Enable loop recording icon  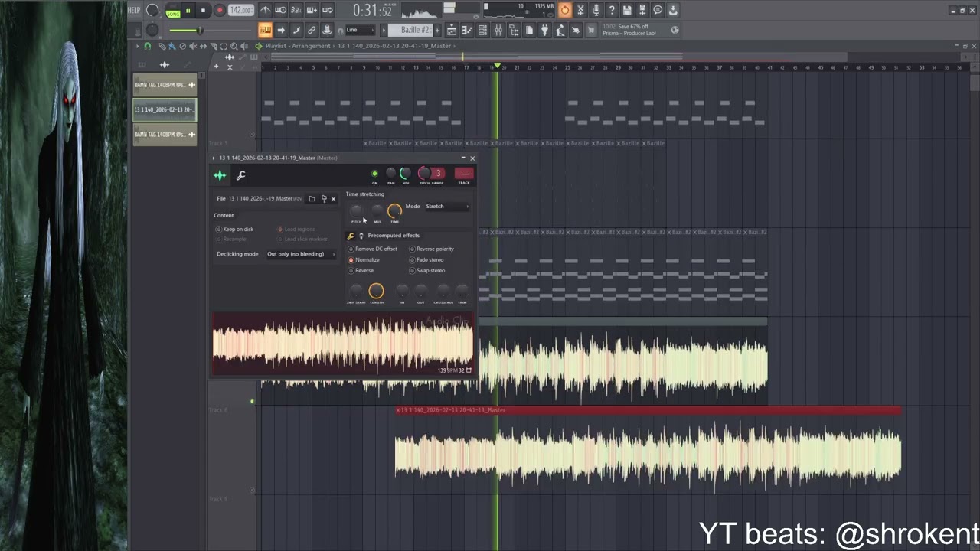click(x=327, y=10)
